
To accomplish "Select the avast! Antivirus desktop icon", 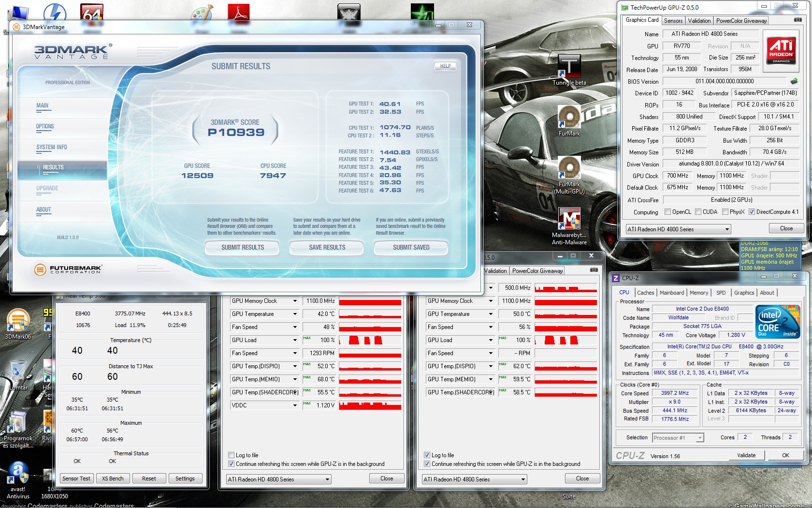I will (x=18, y=480).
